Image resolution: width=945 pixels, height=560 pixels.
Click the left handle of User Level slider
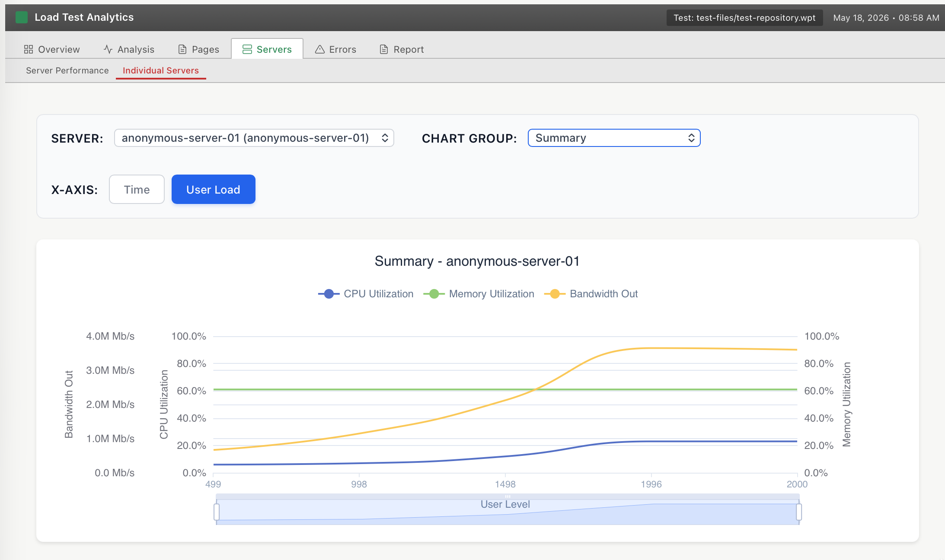click(217, 512)
